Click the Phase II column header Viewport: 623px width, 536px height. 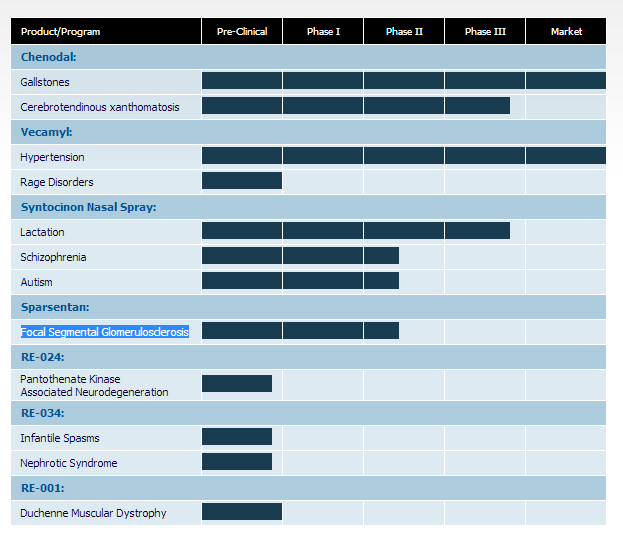point(404,31)
